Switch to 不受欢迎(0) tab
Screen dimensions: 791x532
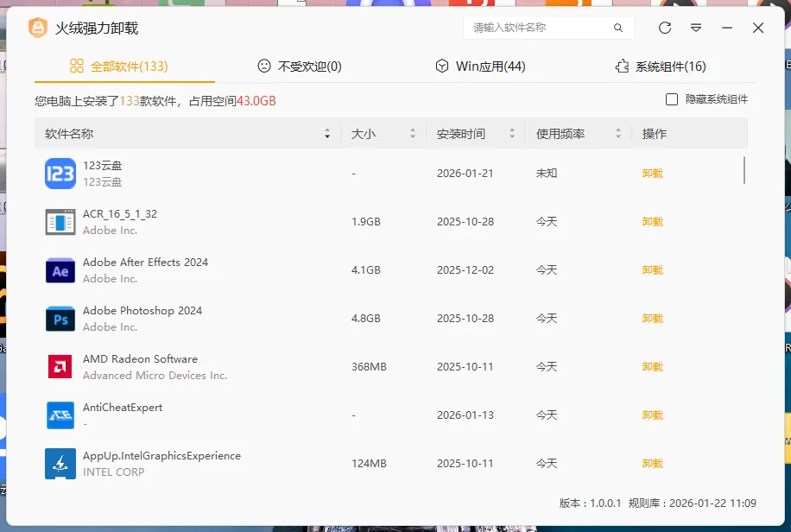click(x=300, y=66)
